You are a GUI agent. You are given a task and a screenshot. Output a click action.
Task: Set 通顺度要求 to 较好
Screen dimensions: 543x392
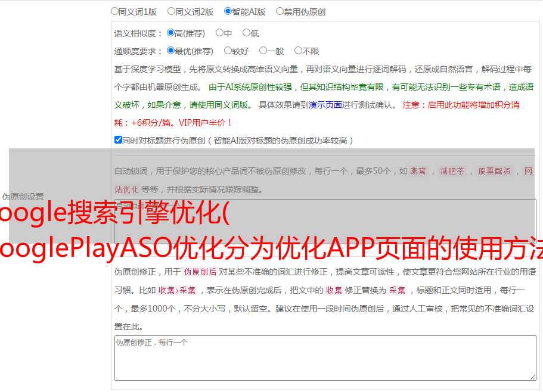pos(228,51)
